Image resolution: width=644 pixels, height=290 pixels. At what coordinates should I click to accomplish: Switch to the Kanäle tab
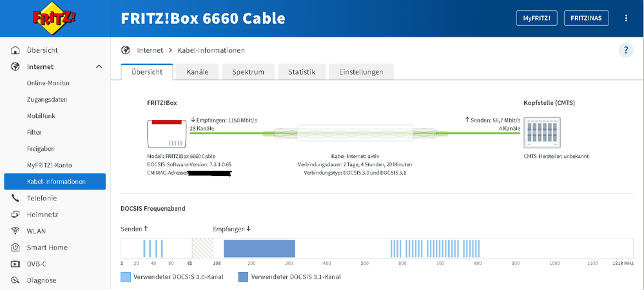[x=197, y=72]
